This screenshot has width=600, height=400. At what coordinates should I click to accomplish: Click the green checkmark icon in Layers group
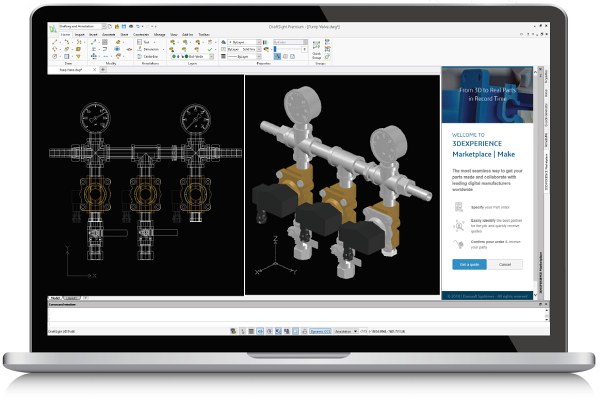(x=210, y=49)
